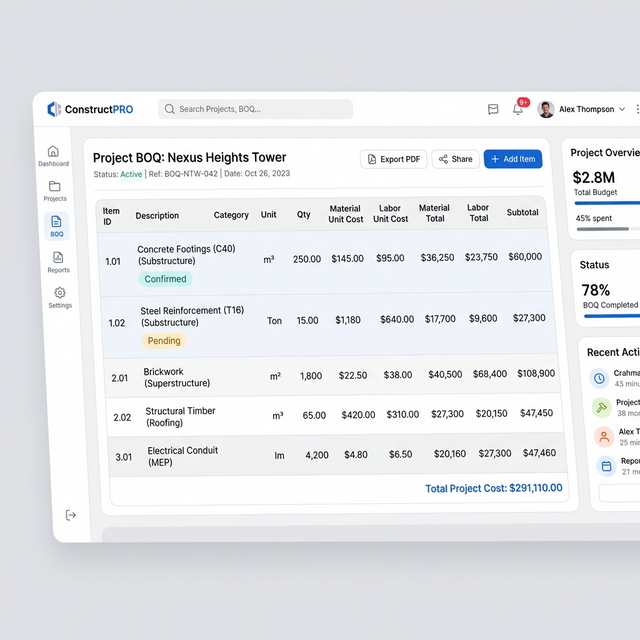Select the BOQ sidebar icon
The image size is (640, 640).
[56, 225]
